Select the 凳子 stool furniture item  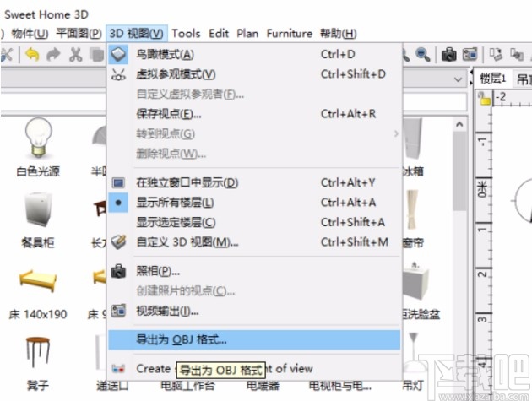point(38,363)
